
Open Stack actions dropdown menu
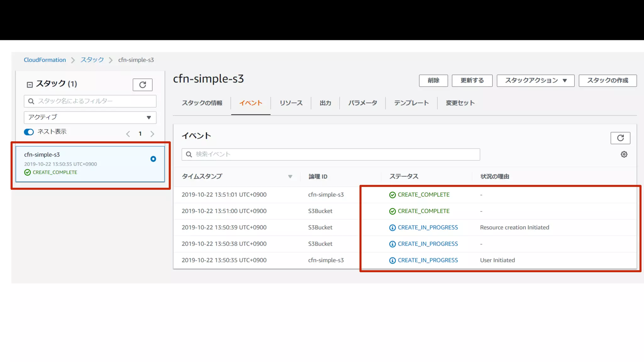(535, 80)
